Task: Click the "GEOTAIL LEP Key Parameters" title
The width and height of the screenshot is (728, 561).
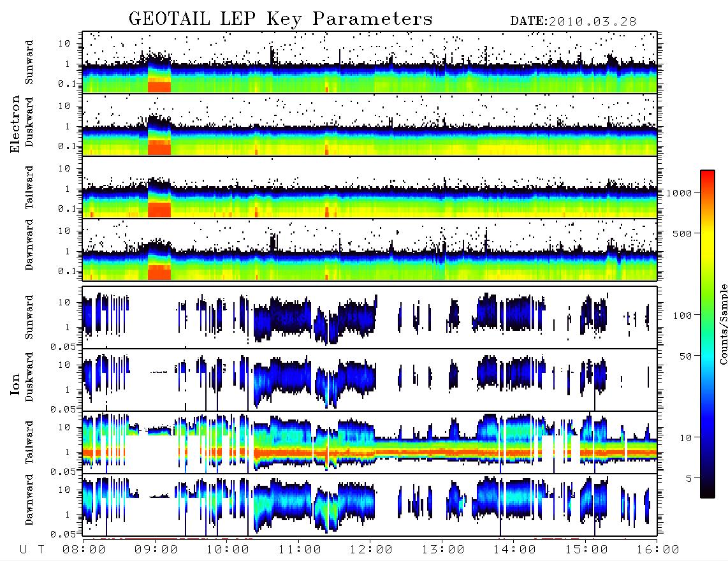Action: [x=280, y=19]
